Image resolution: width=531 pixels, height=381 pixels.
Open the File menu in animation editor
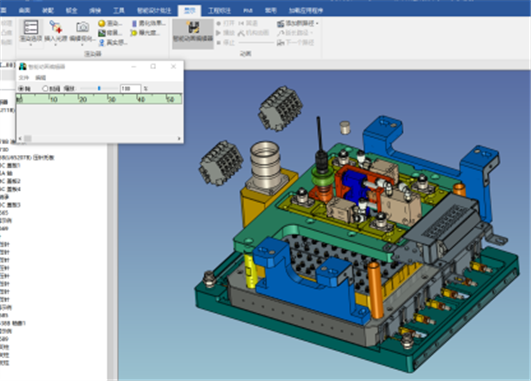[x=24, y=78]
